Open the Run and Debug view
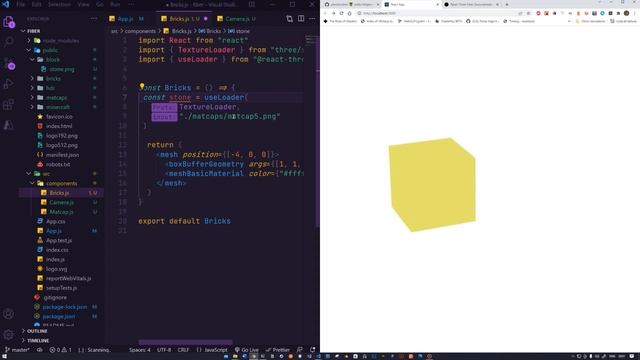This screenshot has height=360, width=640. click(9, 84)
